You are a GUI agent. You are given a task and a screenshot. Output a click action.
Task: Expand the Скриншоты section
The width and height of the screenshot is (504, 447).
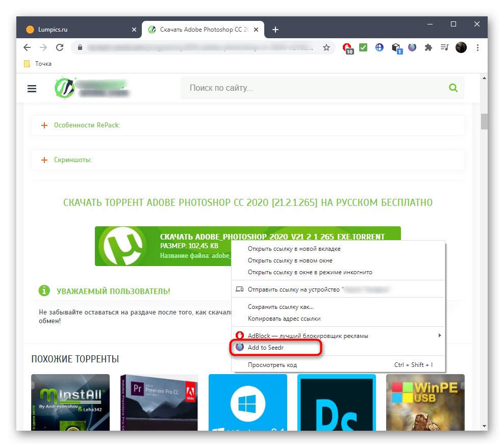pyautogui.click(x=247, y=160)
